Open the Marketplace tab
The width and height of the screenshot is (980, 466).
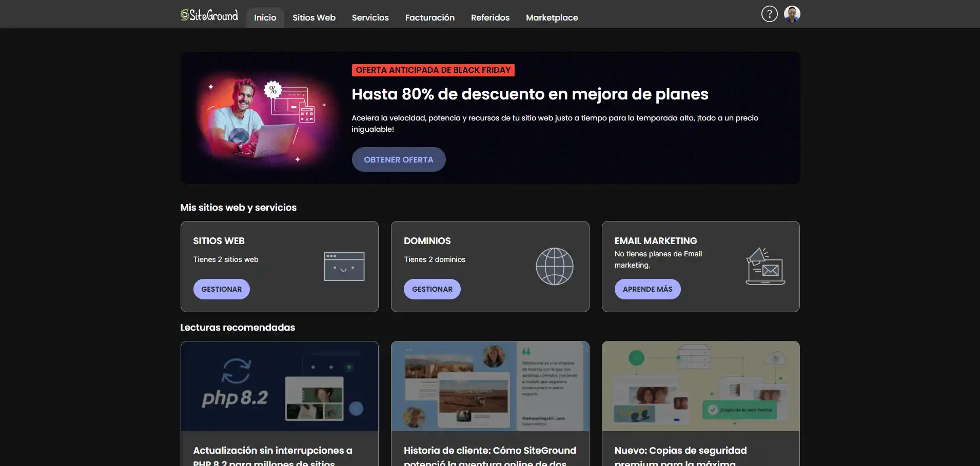tap(552, 17)
